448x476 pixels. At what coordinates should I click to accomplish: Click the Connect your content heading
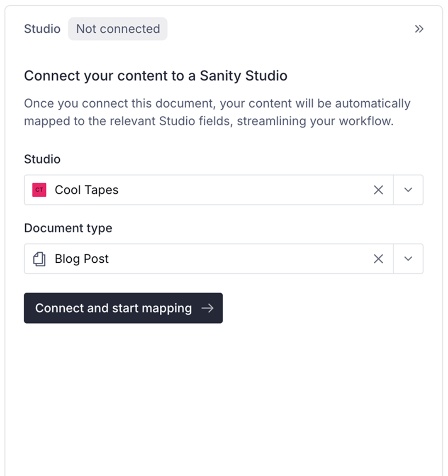(x=156, y=76)
